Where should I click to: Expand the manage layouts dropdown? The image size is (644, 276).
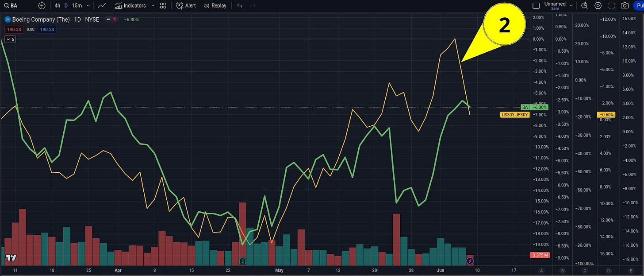coord(571,6)
